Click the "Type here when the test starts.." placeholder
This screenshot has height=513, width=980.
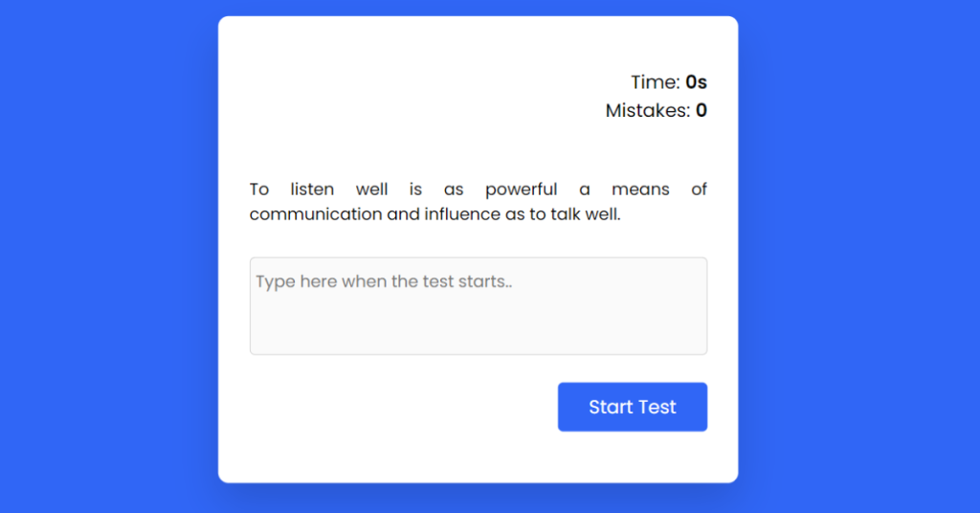pyautogui.click(x=384, y=282)
